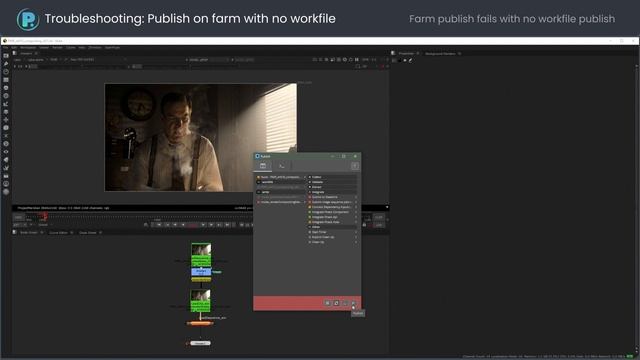Expand Submit to Deadline plugin details arrow

click(x=356, y=197)
